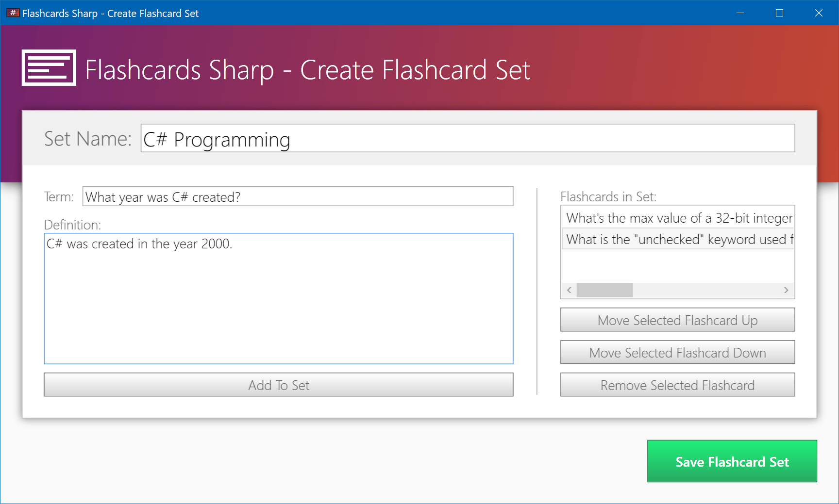Screen dimensions: 839x504
Task: Click the right arrow on the horizontal scrollbar
Action: (x=787, y=290)
